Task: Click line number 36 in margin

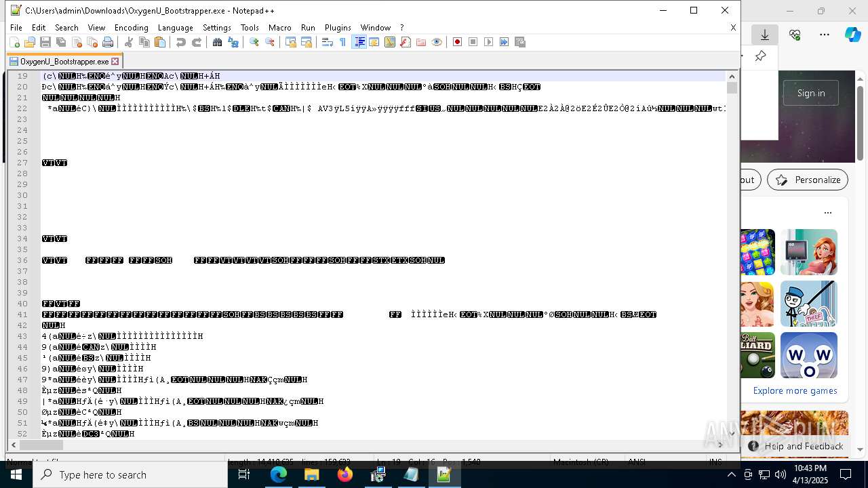Action: coord(22,260)
